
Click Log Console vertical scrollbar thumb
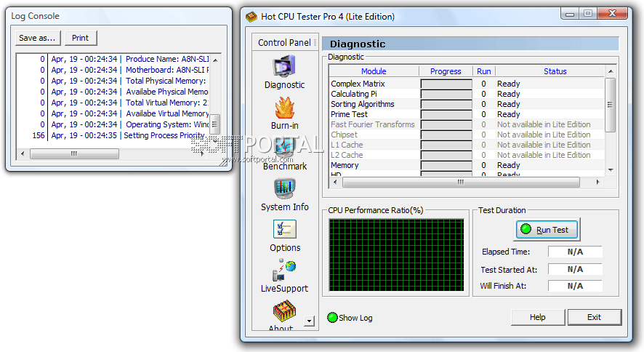[x=215, y=124]
